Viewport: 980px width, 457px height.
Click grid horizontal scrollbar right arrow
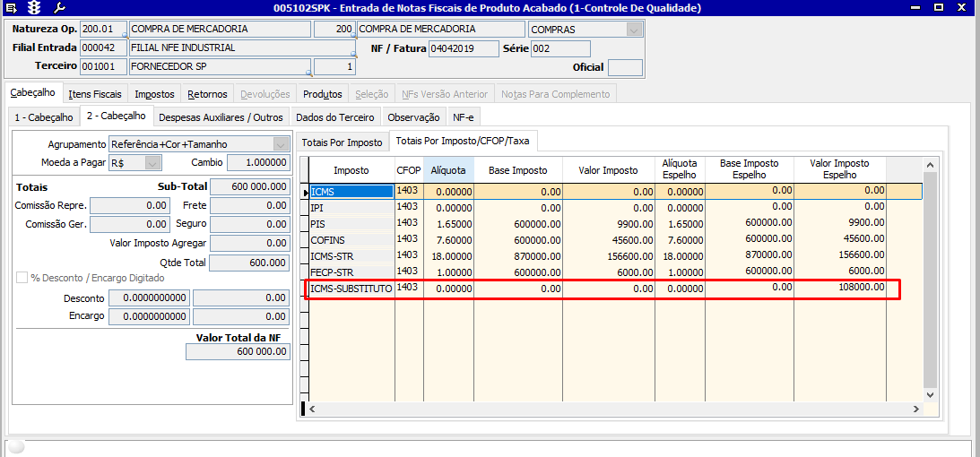point(915,409)
